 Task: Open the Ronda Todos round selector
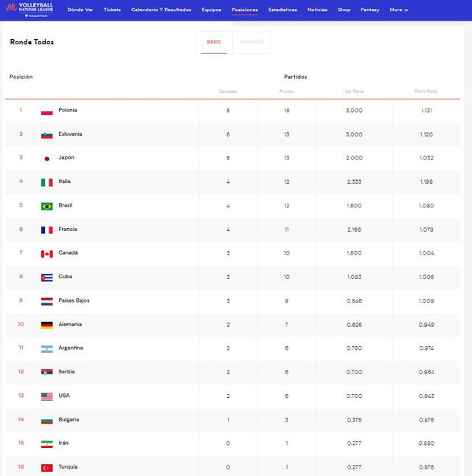pos(32,42)
